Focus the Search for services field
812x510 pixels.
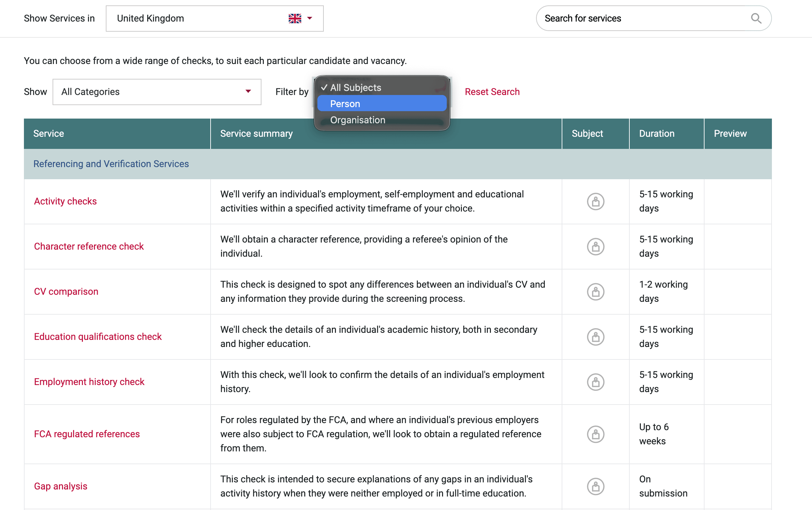(654, 18)
